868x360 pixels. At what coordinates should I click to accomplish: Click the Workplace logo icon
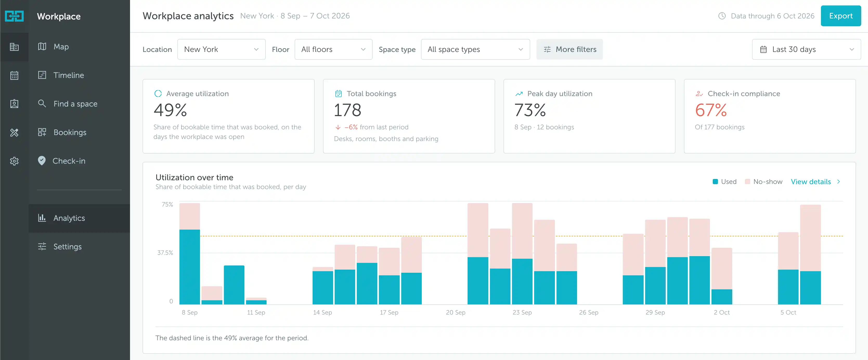[14, 16]
